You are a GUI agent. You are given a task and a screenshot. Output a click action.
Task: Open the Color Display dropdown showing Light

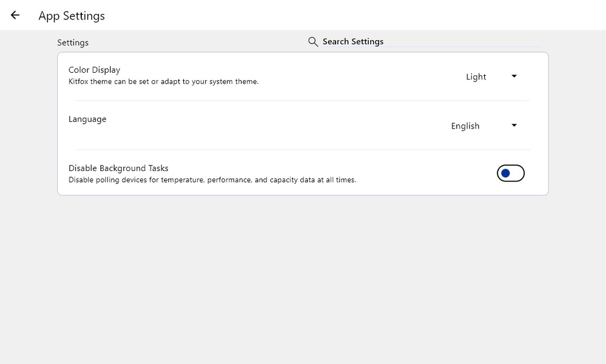476,77
